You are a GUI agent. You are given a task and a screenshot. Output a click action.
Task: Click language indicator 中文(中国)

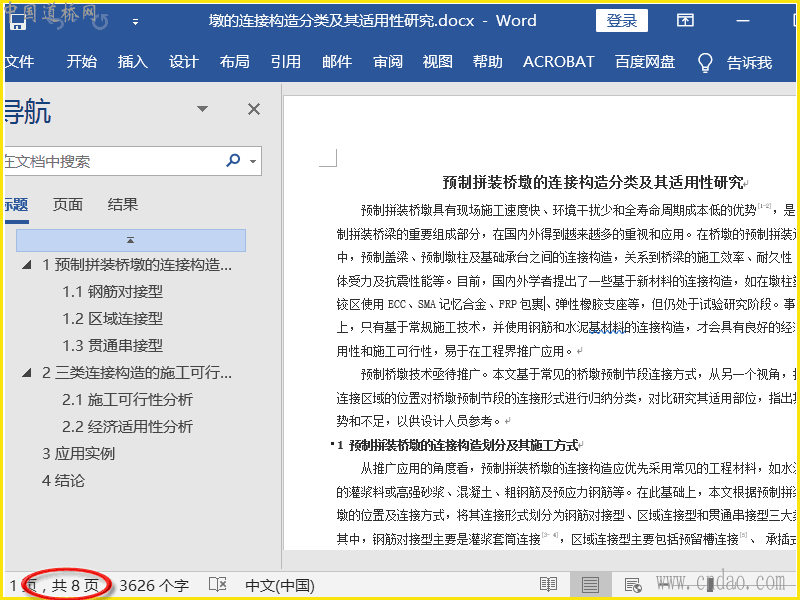pyautogui.click(x=280, y=585)
